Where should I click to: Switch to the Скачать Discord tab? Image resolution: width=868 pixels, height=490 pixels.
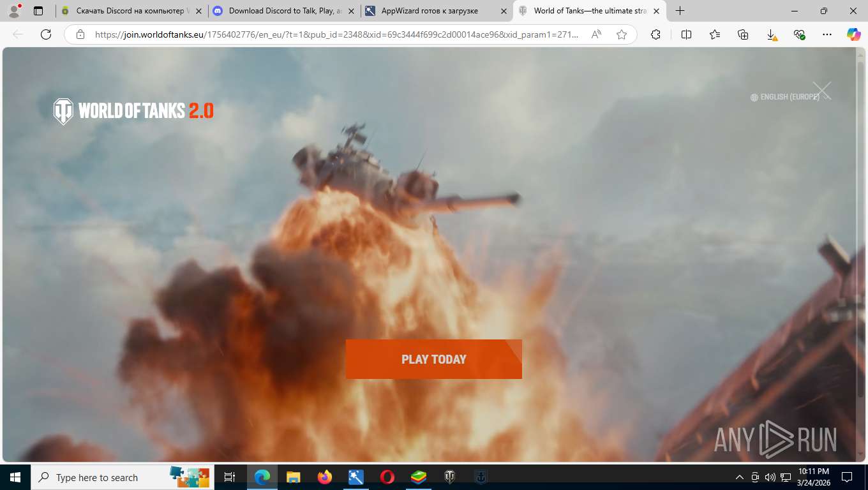click(131, 11)
